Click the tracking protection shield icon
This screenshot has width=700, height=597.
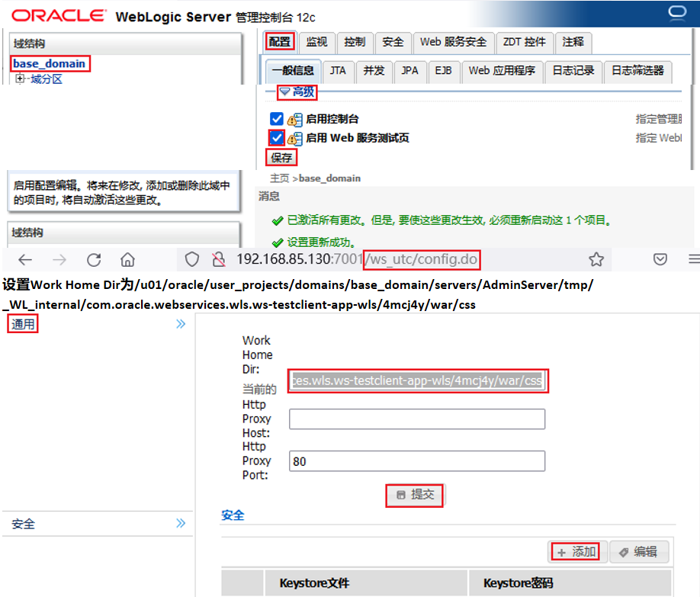click(x=192, y=259)
